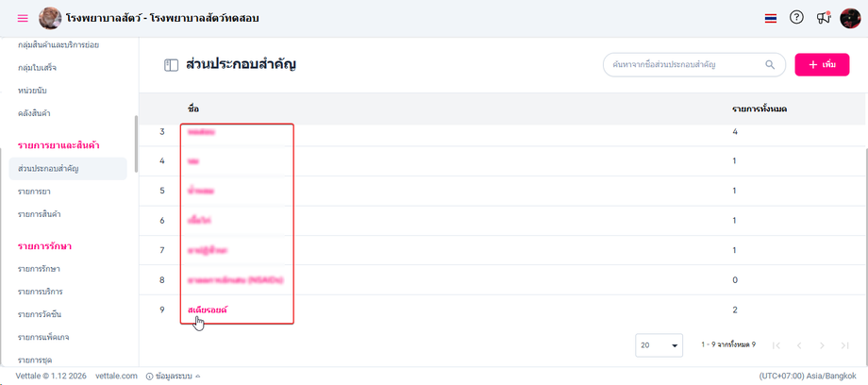The height and width of the screenshot is (385, 868).
Task: Go to the next page arrow
Action: point(823,346)
